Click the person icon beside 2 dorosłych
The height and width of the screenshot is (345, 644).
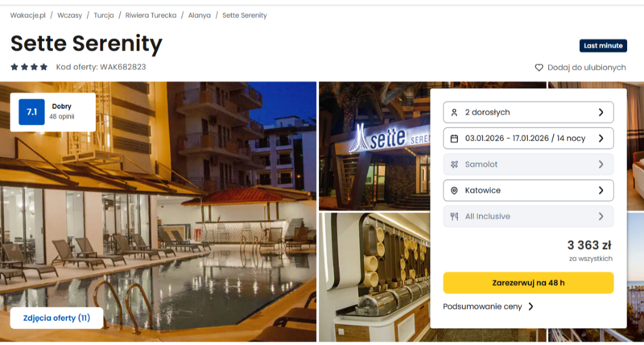(454, 112)
